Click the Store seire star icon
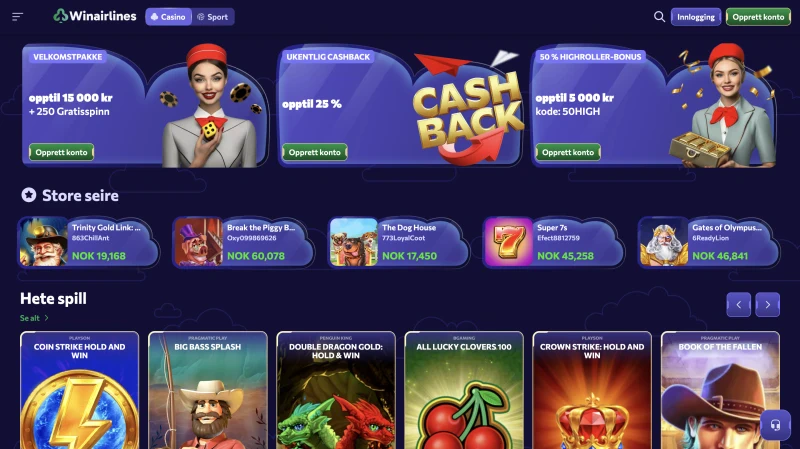The image size is (800, 449). coord(29,195)
